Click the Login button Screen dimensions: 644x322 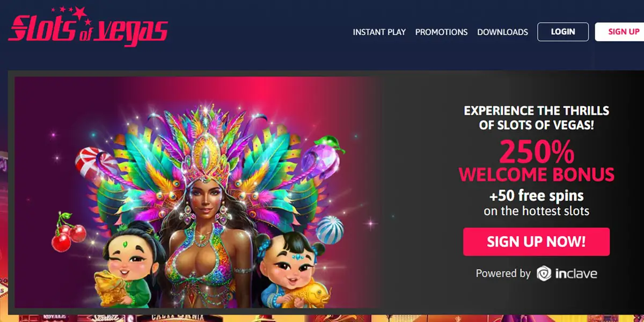click(563, 32)
